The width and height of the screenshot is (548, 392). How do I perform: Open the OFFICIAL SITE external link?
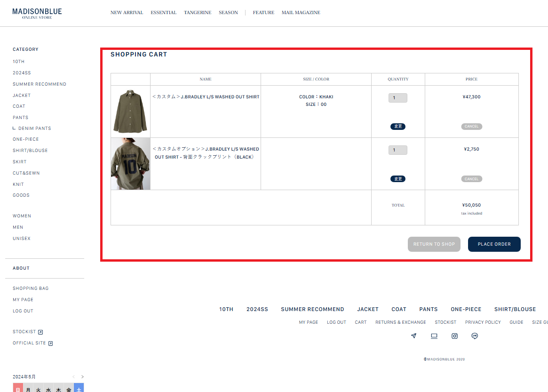pyautogui.click(x=32, y=343)
